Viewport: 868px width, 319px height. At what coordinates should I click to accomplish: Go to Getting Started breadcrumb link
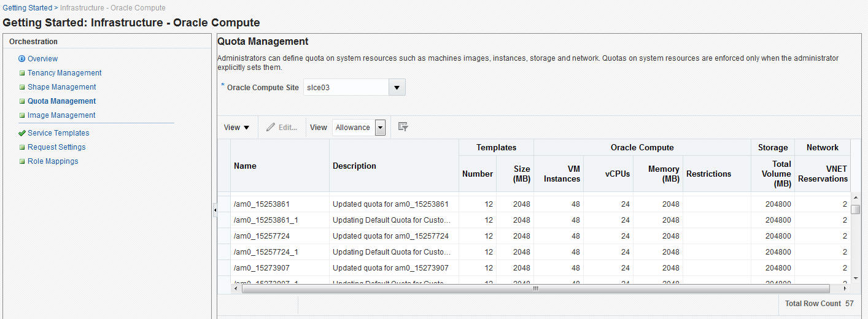[27, 8]
